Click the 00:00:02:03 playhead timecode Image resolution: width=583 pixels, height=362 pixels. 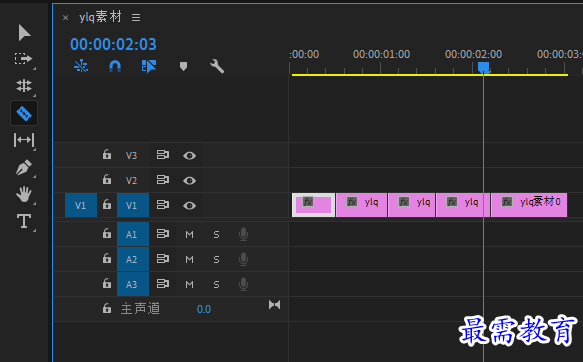[113, 45]
